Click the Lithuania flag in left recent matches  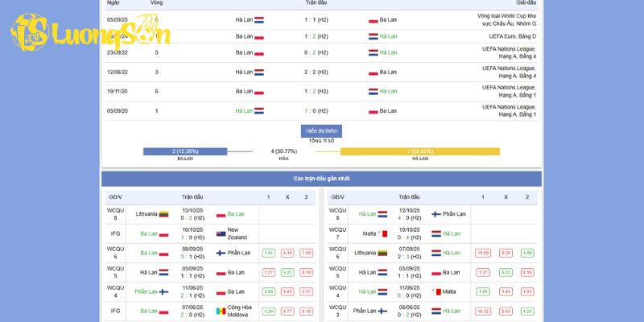click(x=163, y=214)
